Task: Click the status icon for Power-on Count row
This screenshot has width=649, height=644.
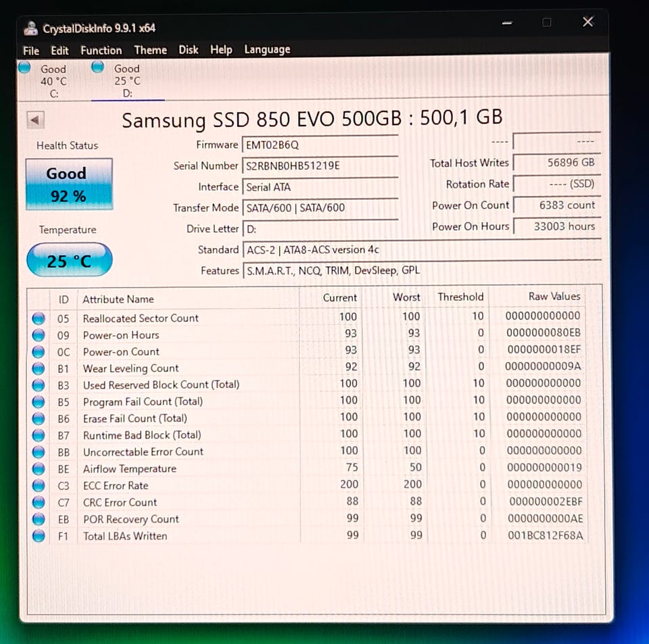Action: click(x=39, y=352)
